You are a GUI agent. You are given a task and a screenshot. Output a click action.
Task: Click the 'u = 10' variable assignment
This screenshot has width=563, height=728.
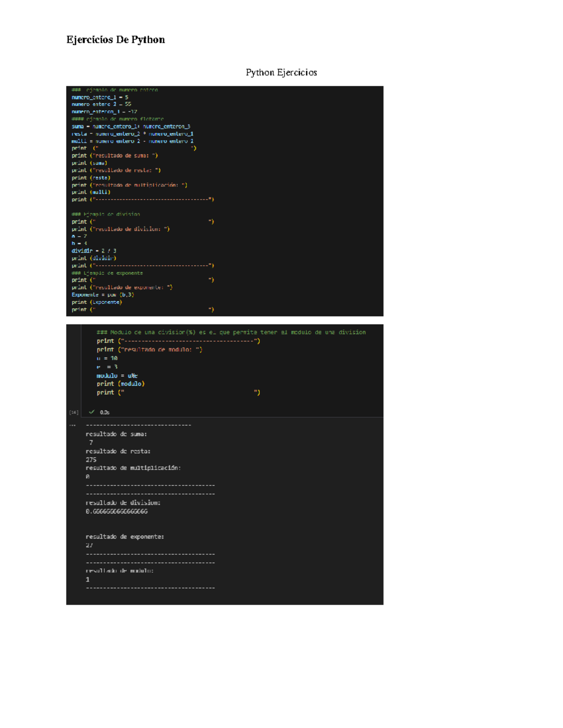click(107, 358)
